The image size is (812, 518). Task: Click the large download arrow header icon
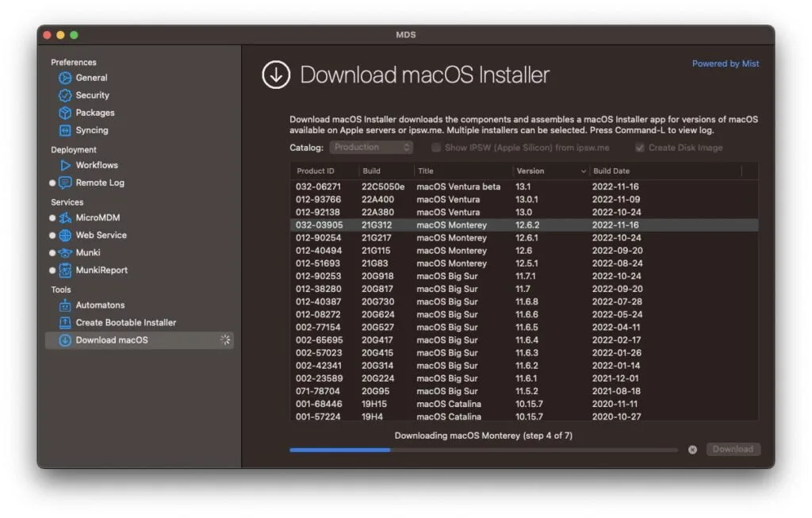pyautogui.click(x=276, y=75)
